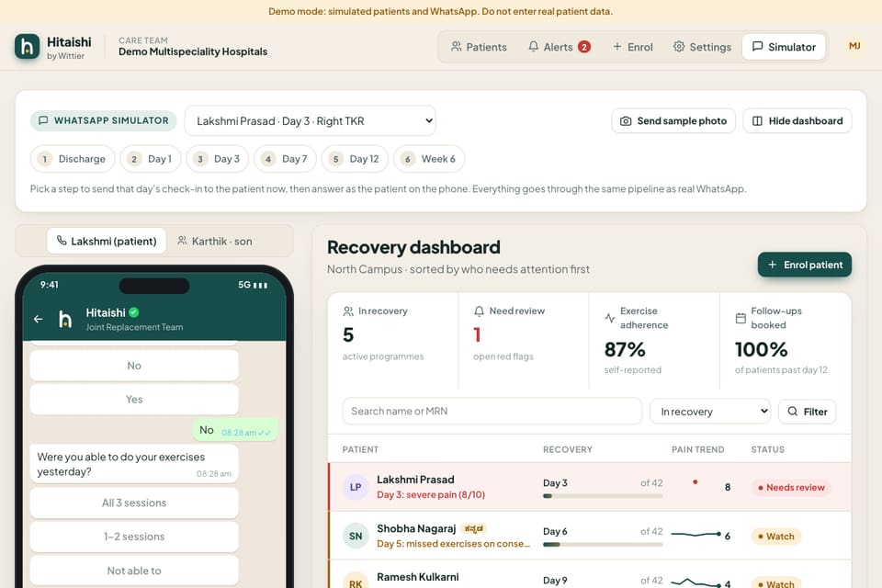
Task: Click the Exercise adherence pulse icon
Action: 610,318
